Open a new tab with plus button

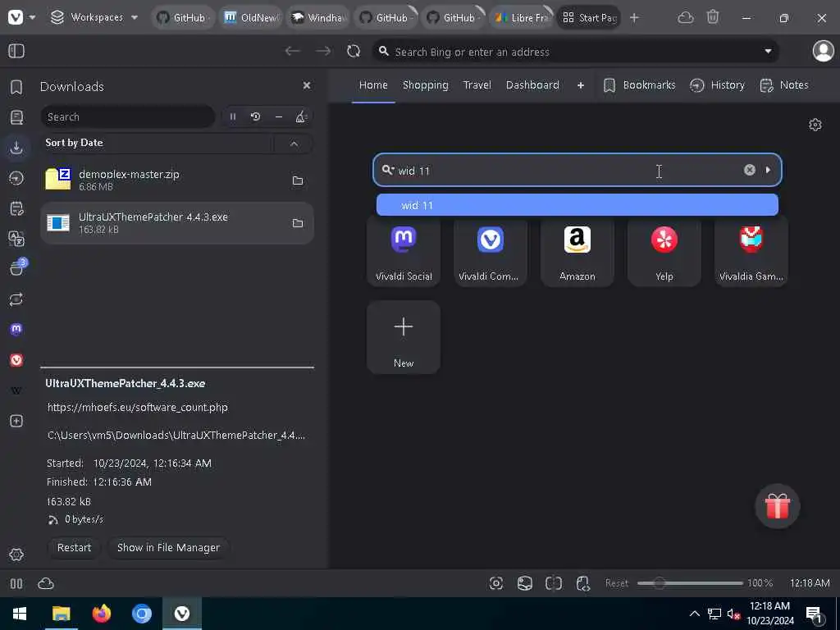(x=634, y=18)
